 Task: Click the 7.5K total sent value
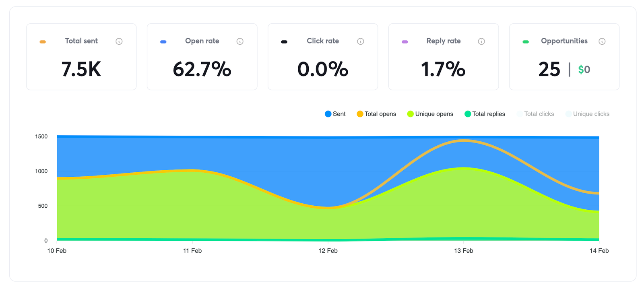[x=81, y=69]
